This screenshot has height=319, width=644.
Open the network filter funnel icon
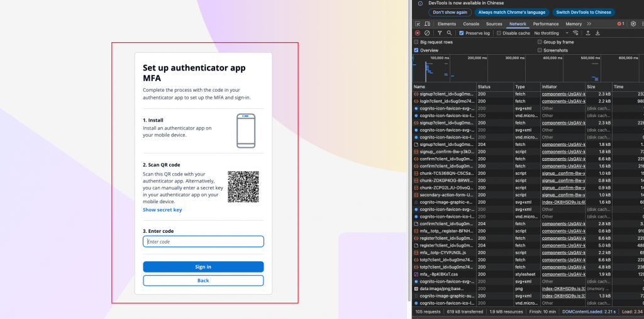tap(440, 33)
